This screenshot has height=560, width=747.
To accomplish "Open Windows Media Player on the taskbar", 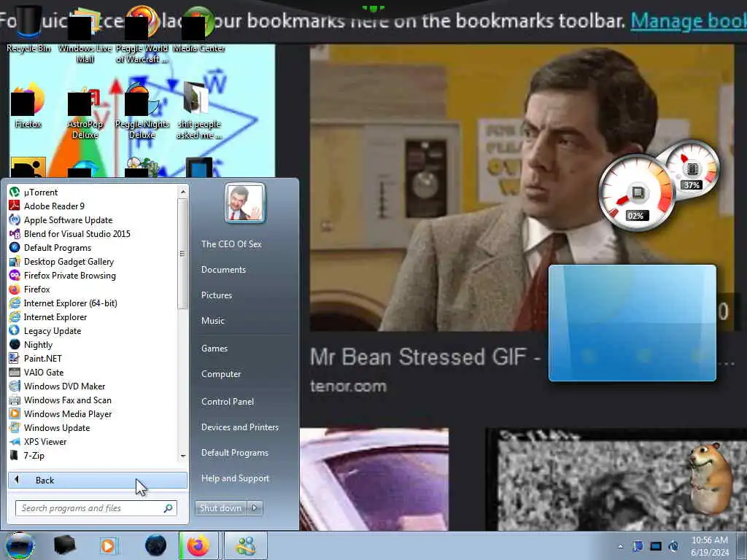I will pyautogui.click(x=108, y=545).
